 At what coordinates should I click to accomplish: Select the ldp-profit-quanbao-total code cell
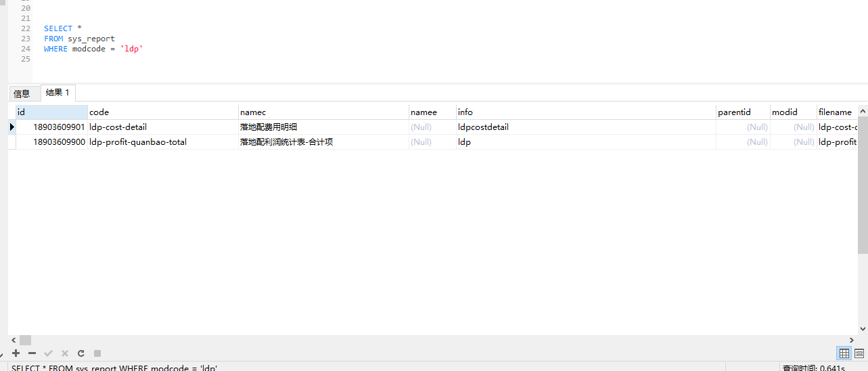tap(163, 142)
